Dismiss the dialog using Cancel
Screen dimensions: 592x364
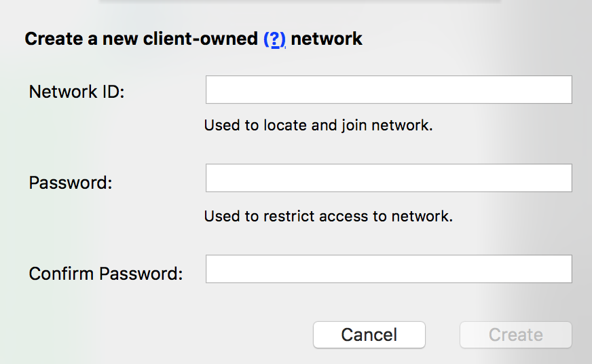(x=369, y=335)
